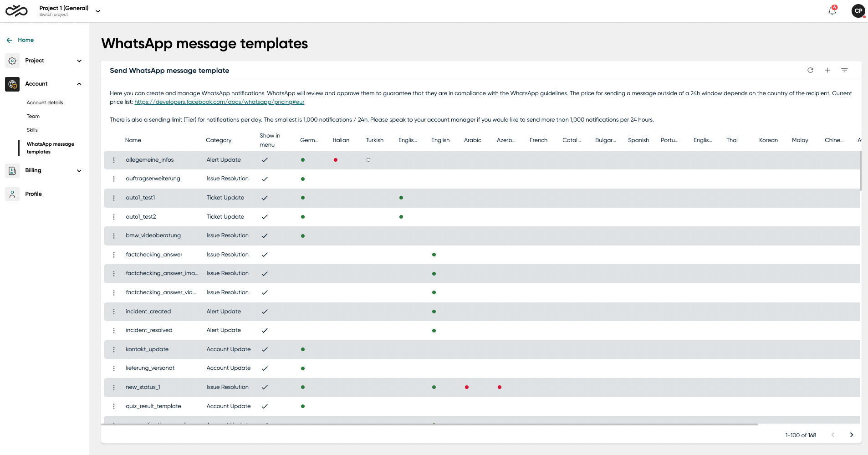Open Account details in sidebar
868x455 pixels.
[x=45, y=102]
